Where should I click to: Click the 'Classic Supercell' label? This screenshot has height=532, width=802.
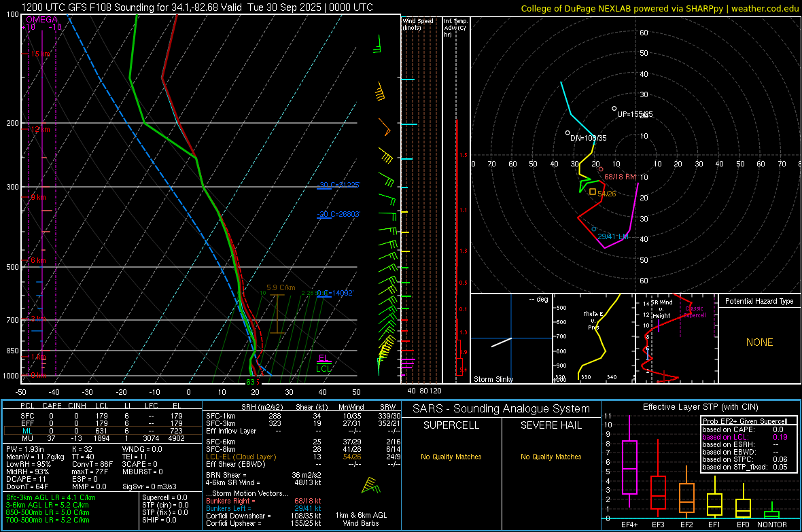pyautogui.click(x=695, y=312)
